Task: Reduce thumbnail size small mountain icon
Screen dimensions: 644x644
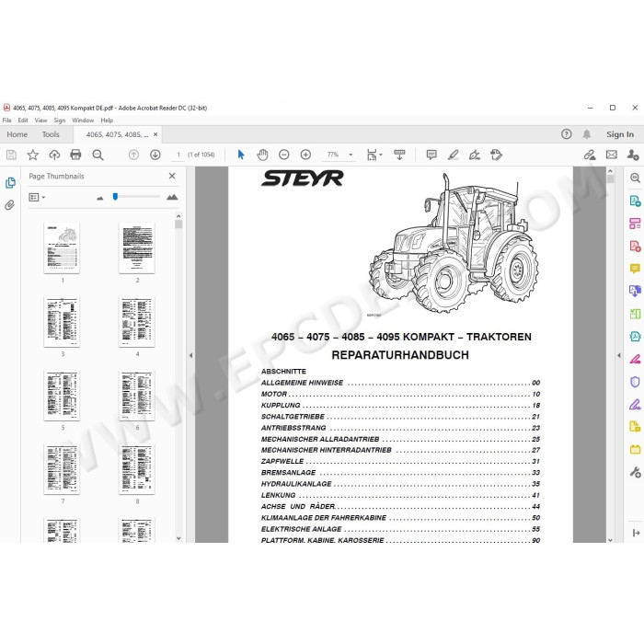Action: click(x=99, y=198)
